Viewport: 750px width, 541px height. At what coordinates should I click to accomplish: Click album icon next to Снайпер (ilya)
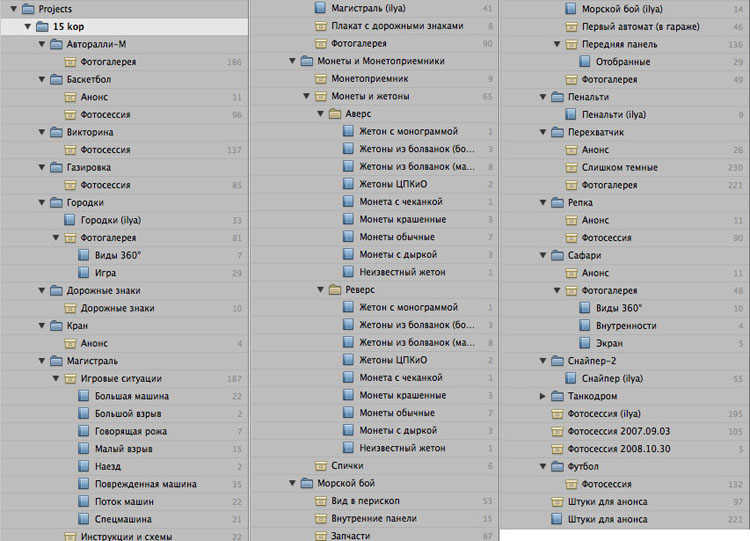[571, 379]
